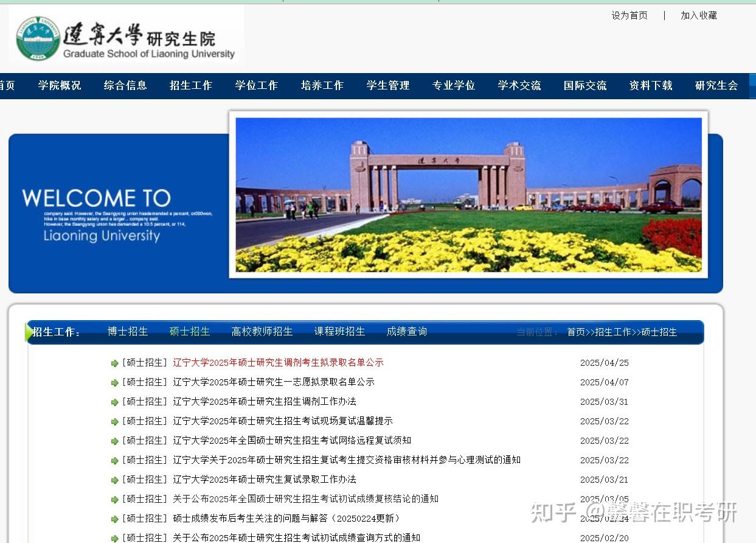Viewport: 756px width, 543px height.
Task: Click the green arrow beside 现场复试温馨提示
Action: (114, 422)
